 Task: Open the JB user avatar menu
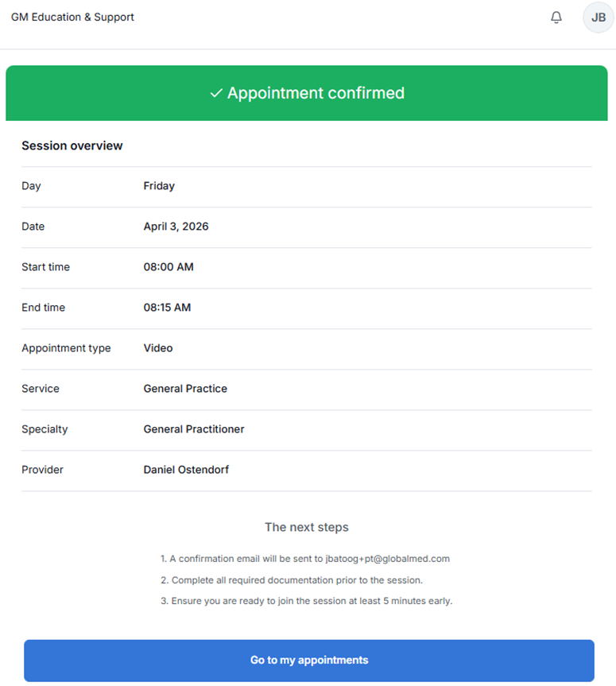point(598,17)
